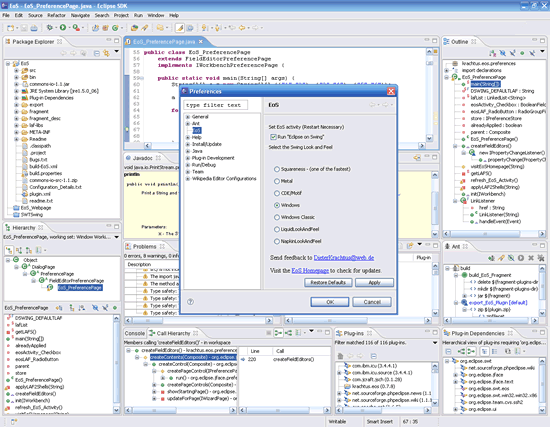The width and height of the screenshot is (550, 427).
Task: Click the Ant view remove buildfile X icon
Action: [x=531, y=258]
